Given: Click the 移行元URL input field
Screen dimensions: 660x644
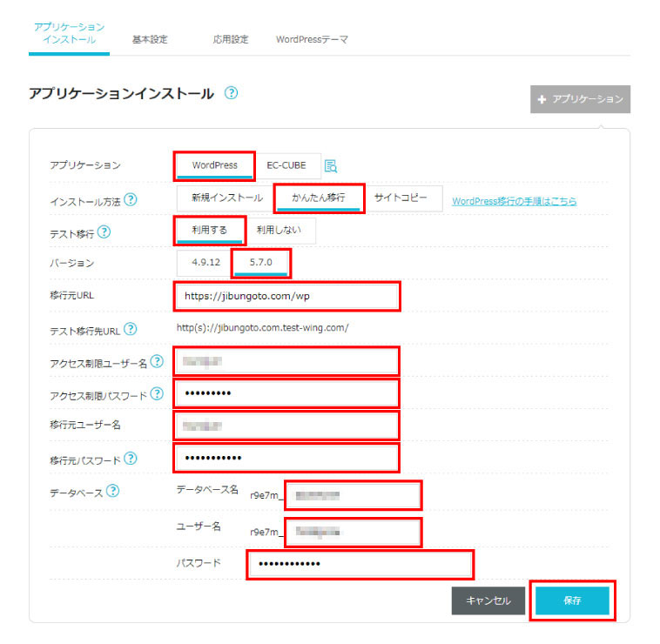Looking at the screenshot, I should pos(286,296).
